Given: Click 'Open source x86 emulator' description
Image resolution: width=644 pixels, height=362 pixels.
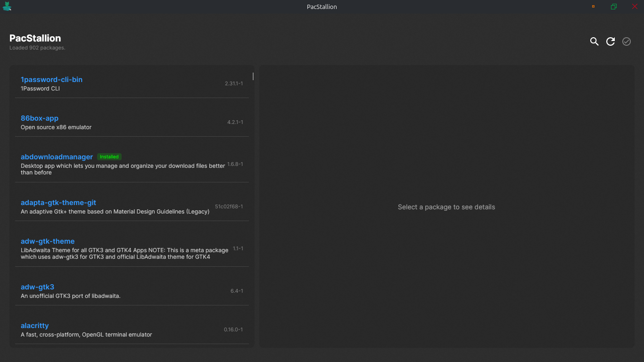Looking at the screenshot, I should (56, 127).
